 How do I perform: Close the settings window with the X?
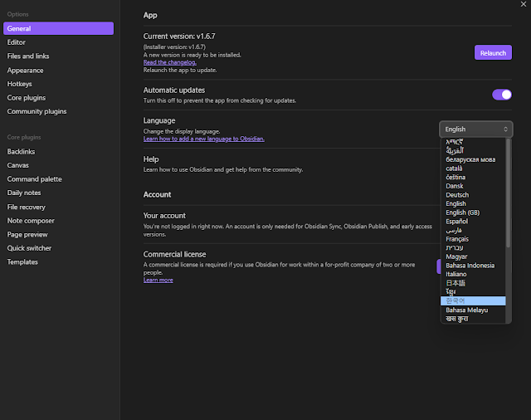pyautogui.click(x=523, y=6)
